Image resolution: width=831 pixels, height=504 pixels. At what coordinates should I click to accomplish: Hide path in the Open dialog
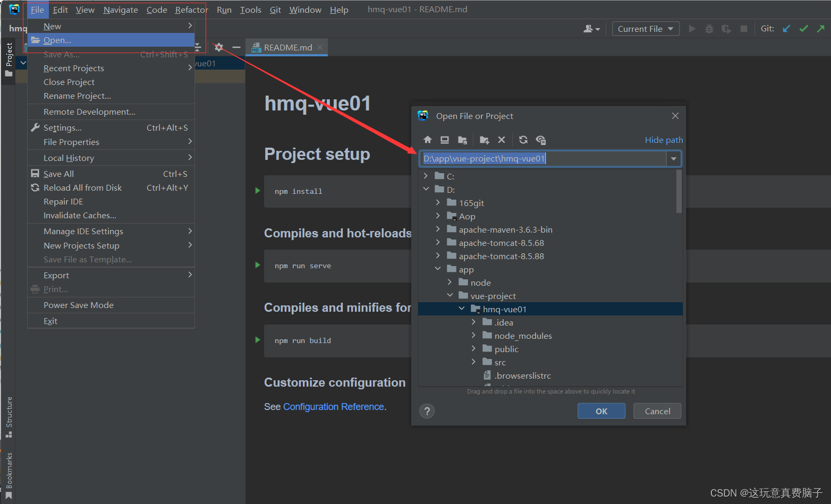[664, 140]
